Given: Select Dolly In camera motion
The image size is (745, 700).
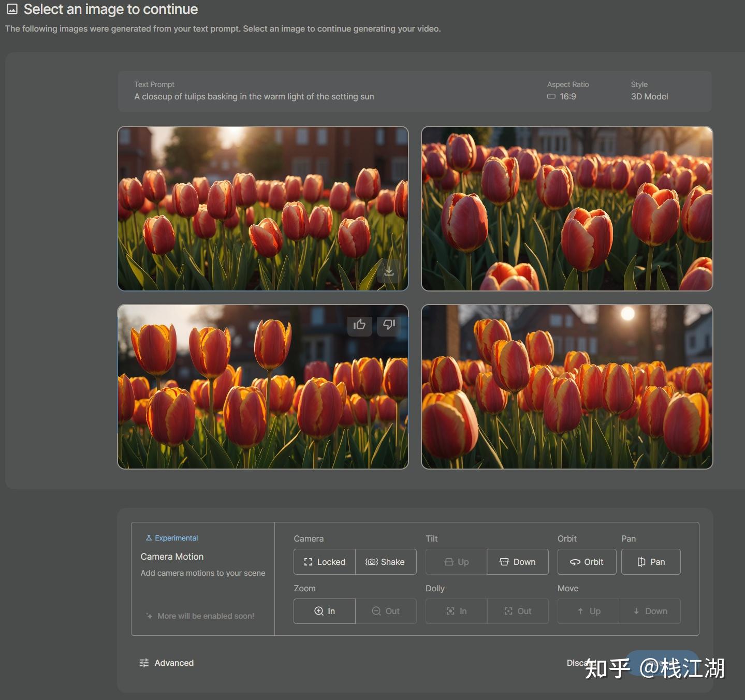Looking at the screenshot, I should point(456,611).
